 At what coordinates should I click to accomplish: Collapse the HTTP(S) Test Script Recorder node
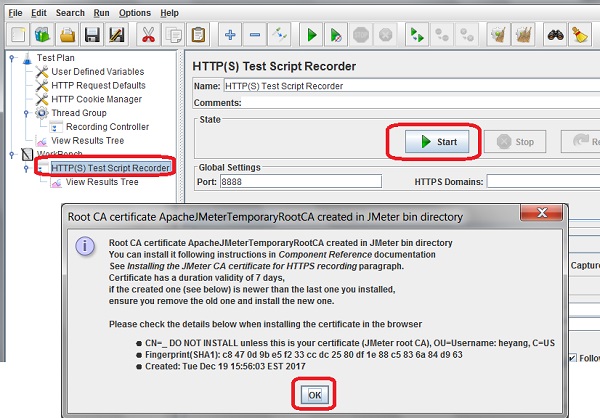(x=26, y=168)
